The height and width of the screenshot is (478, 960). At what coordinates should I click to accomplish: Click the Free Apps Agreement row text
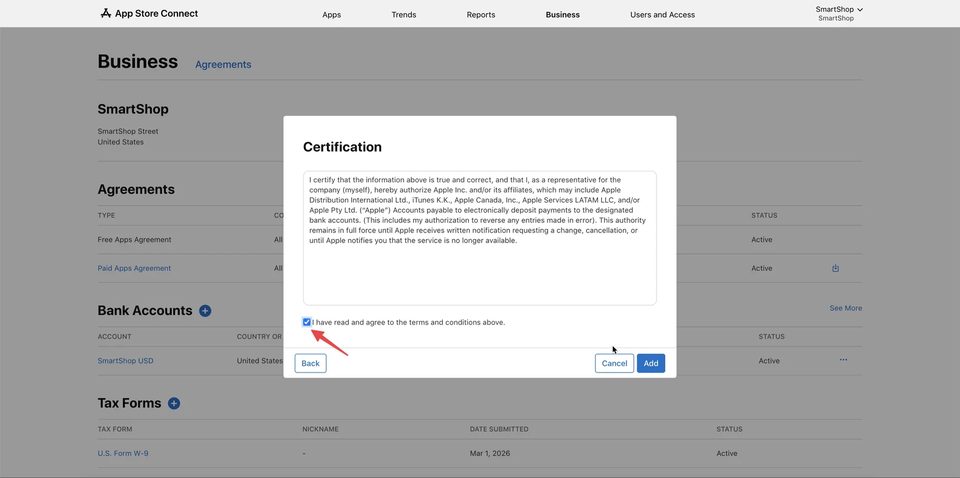coord(134,239)
